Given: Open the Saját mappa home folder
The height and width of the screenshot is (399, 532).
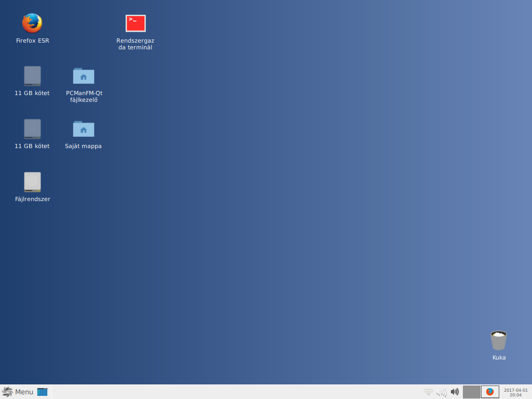Looking at the screenshot, I should (x=84, y=129).
